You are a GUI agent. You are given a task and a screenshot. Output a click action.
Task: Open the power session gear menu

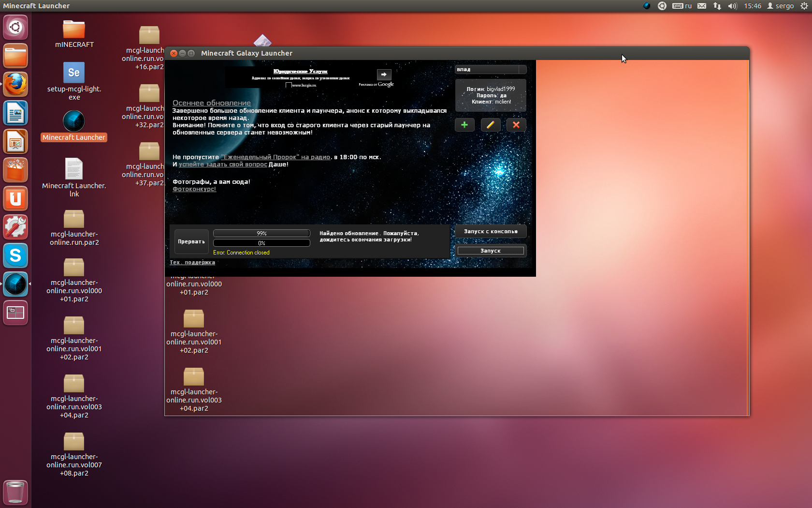pos(804,6)
